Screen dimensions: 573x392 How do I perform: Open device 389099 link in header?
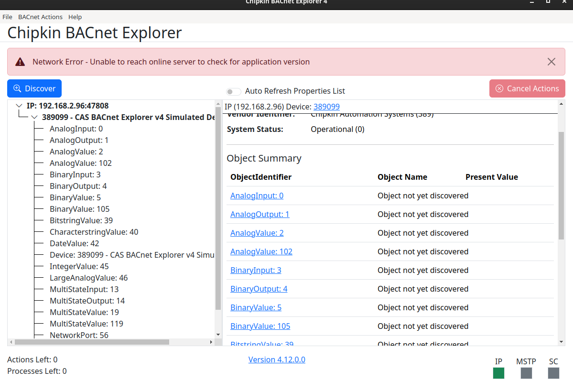[326, 107]
